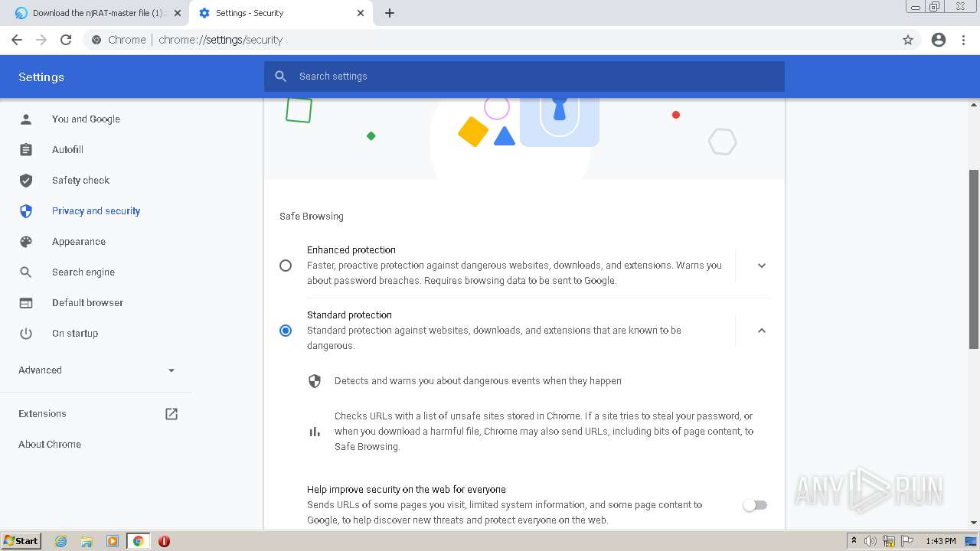This screenshot has width=980, height=551.
Task: Click the Safe Browsing heading
Action: (312, 217)
